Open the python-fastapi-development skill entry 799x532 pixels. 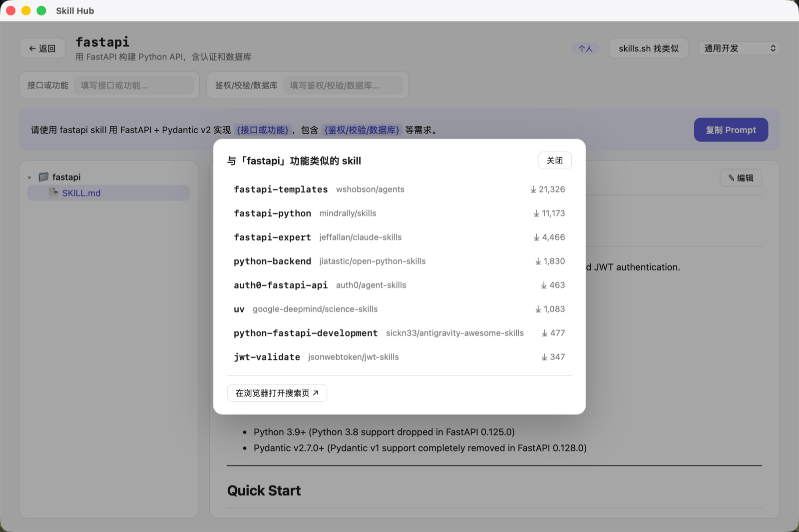399,333
